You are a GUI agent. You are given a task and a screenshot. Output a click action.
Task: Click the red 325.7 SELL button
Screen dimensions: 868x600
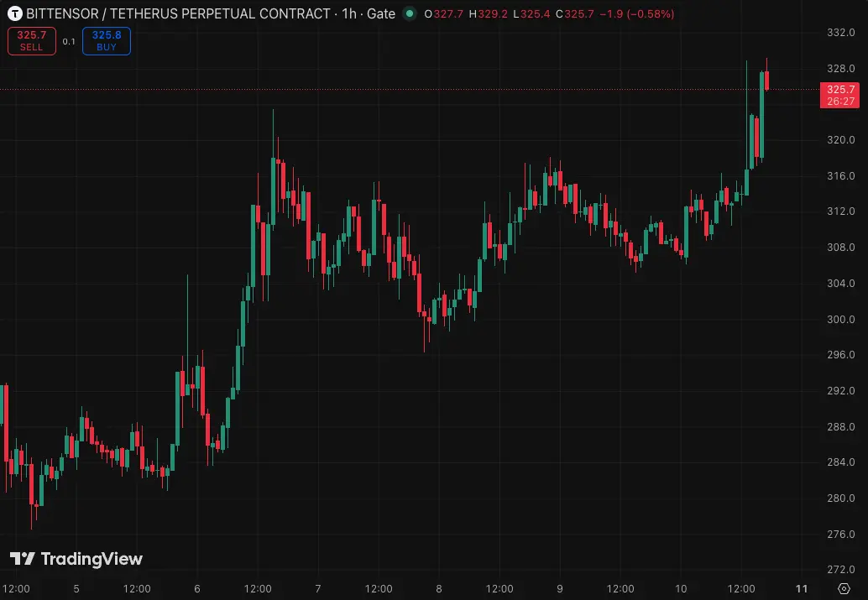click(32, 41)
